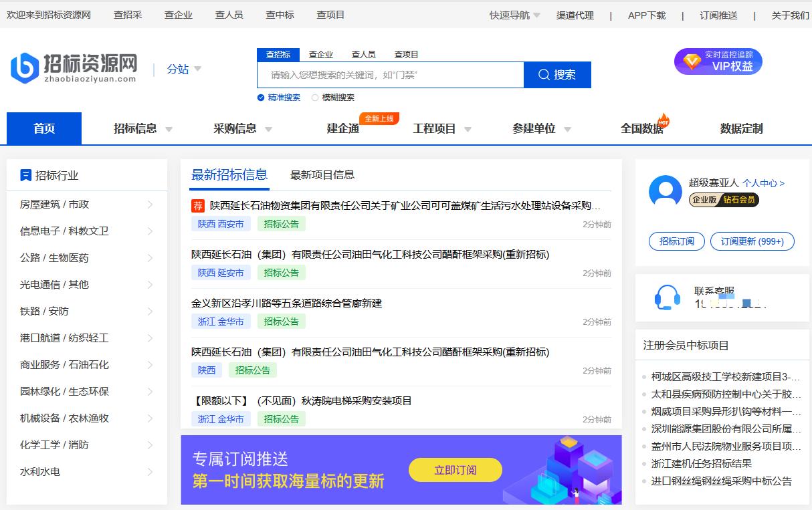Switch to the 最新项目信息 tab
The height and width of the screenshot is (510, 812).
322,174
